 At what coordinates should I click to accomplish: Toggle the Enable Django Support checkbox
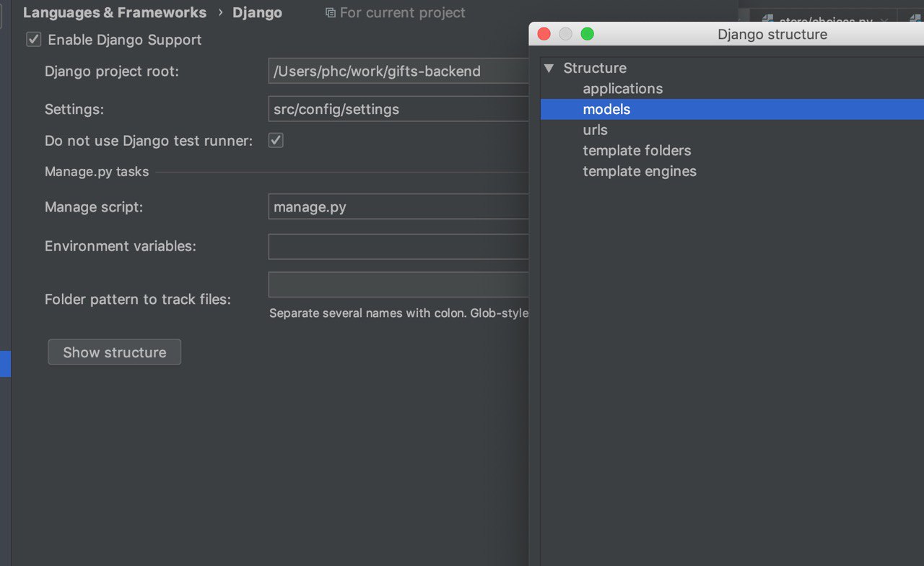(x=34, y=40)
